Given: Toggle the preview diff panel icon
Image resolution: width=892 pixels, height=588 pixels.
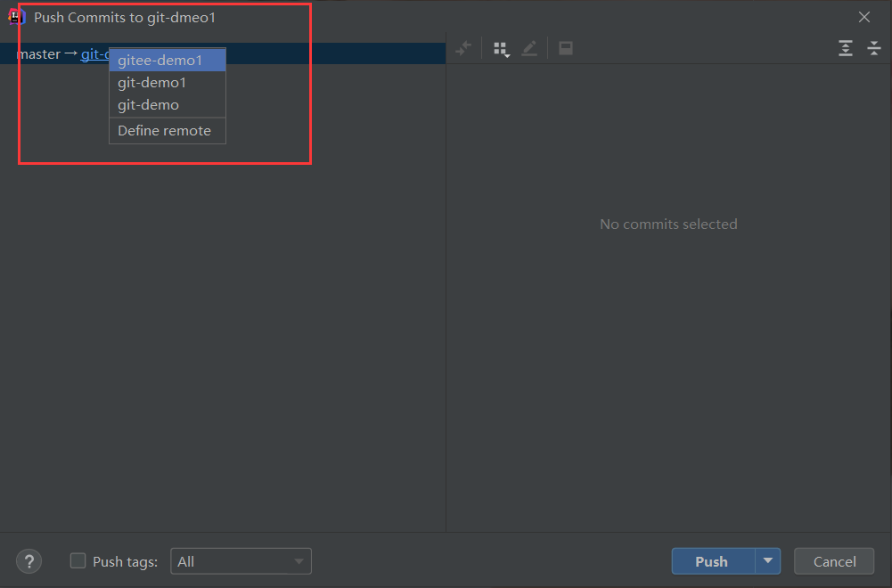Looking at the screenshot, I should (x=566, y=48).
